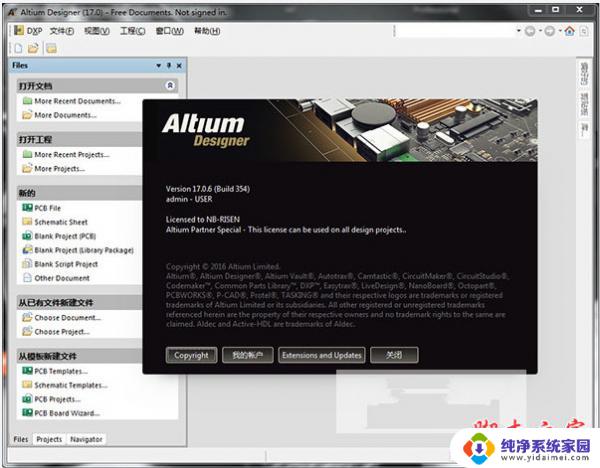Create a Blank Project (Library Package)

(84, 250)
